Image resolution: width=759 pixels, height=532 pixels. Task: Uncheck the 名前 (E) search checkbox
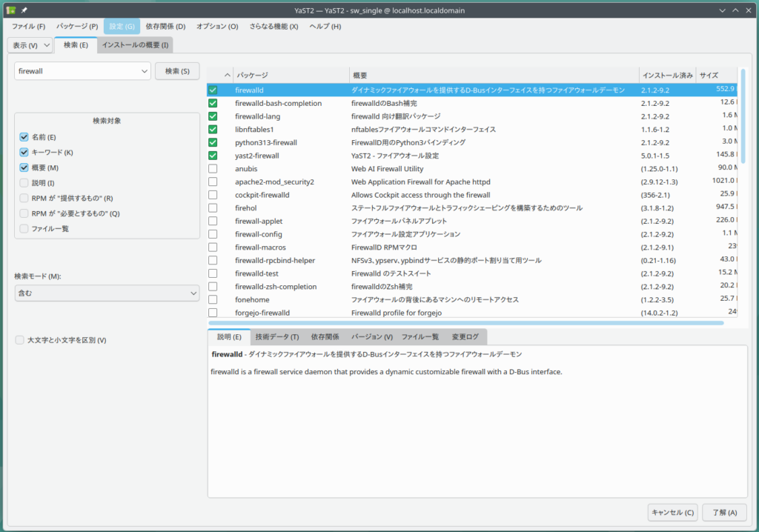click(x=24, y=137)
